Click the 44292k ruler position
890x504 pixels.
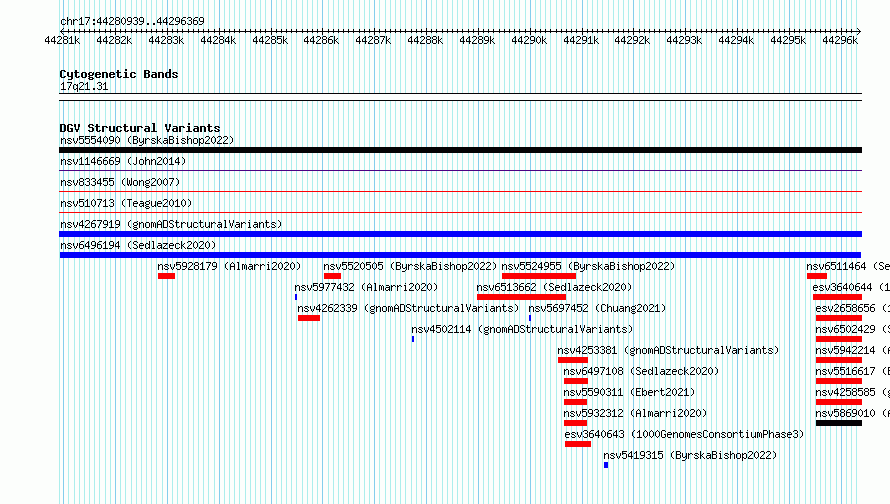click(632, 40)
